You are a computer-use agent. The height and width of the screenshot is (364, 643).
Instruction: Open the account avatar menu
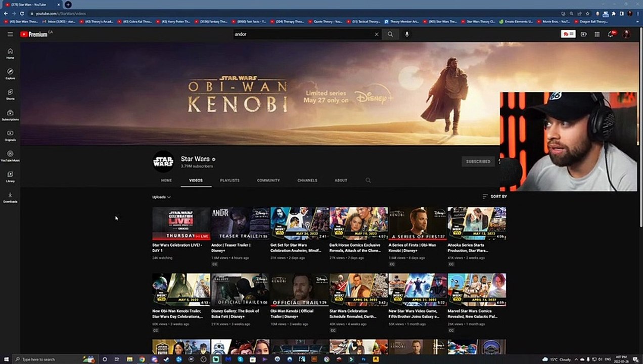coord(626,34)
